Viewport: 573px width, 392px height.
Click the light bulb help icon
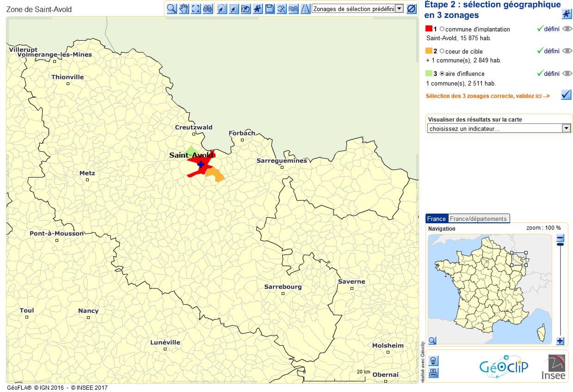[x=433, y=361]
